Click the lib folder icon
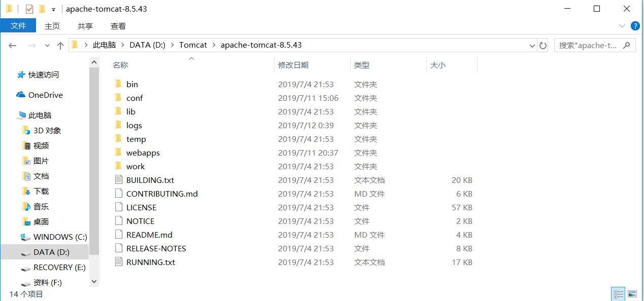Viewport: 644px width, 301px height. click(118, 111)
